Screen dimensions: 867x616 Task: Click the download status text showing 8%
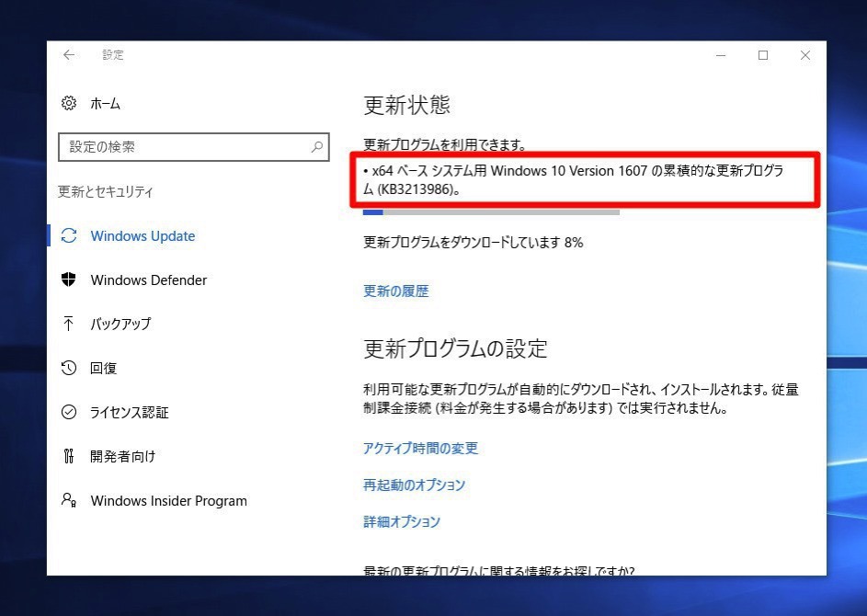point(473,242)
